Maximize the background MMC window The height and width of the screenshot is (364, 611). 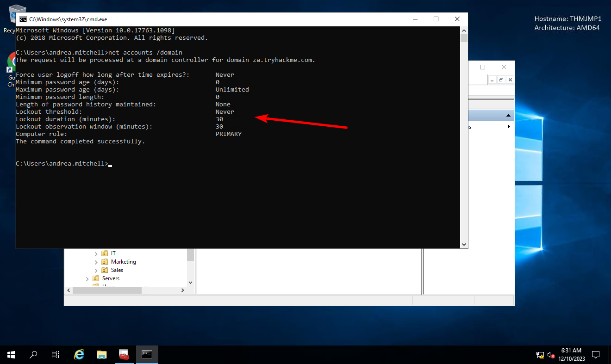tap(483, 68)
